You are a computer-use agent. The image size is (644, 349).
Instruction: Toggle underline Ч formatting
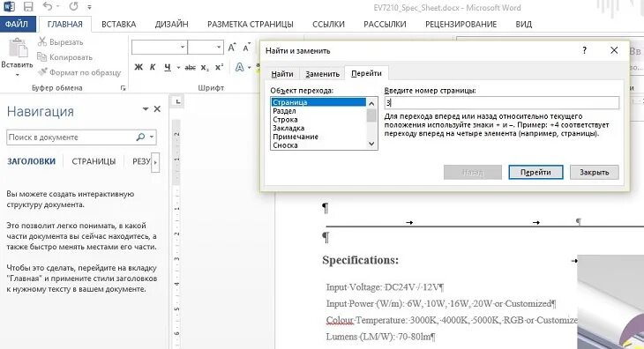click(x=167, y=67)
